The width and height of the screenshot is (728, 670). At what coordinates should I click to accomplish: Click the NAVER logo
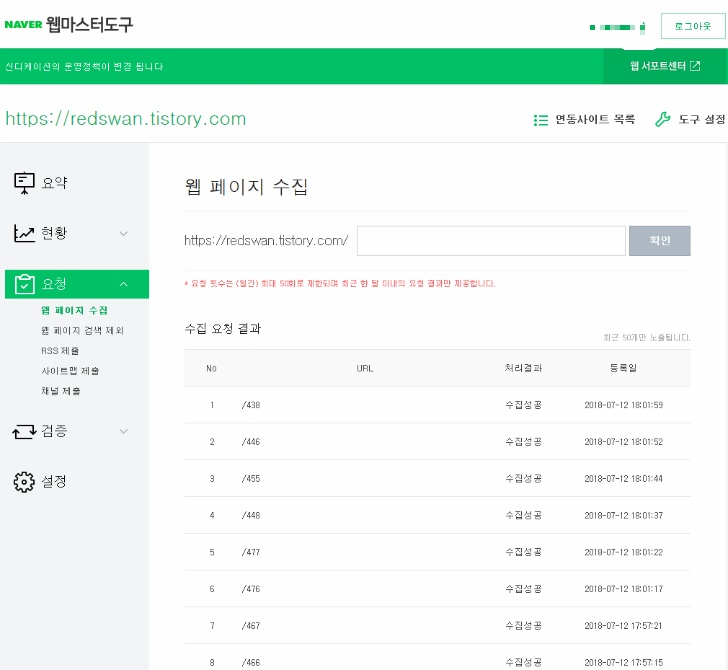[x=23, y=25]
